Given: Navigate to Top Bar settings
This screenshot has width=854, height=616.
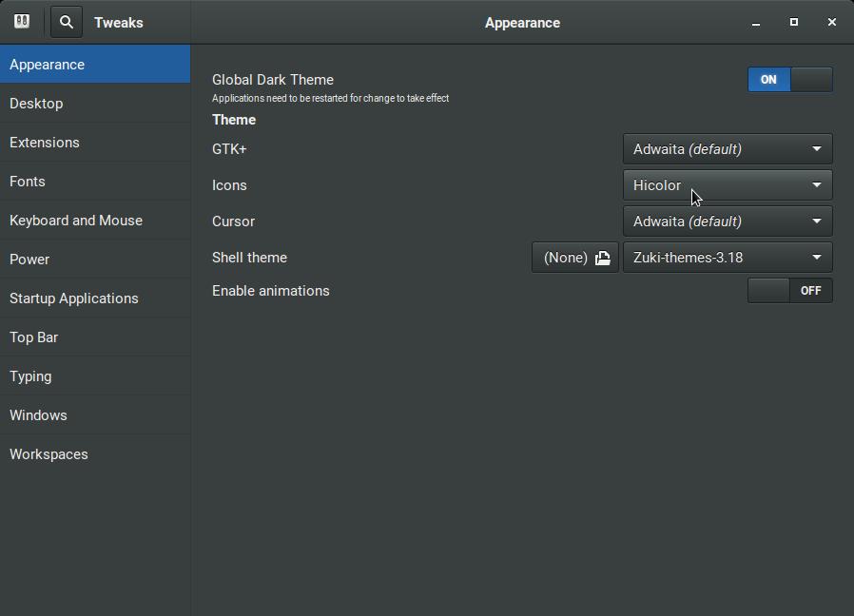Looking at the screenshot, I should [34, 337].
